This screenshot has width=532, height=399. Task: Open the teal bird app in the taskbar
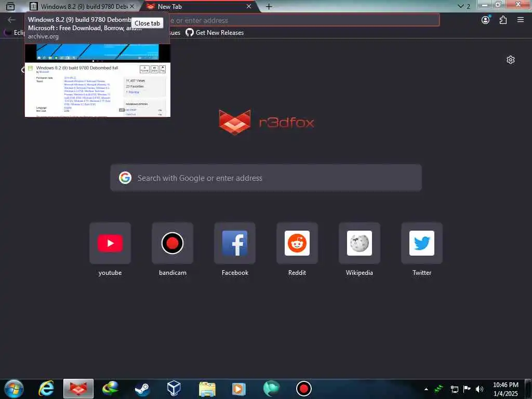(x=271, y=389)
